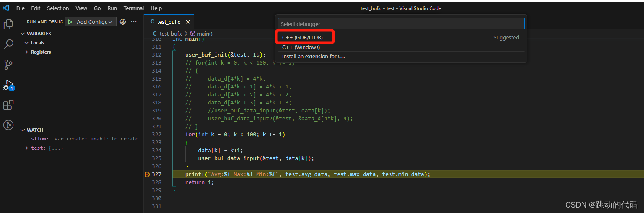The image size is (644, 213).
Task: Click test_buf.c in the breadcrumb
Action: pyautogui.click(x=171, y=34)
